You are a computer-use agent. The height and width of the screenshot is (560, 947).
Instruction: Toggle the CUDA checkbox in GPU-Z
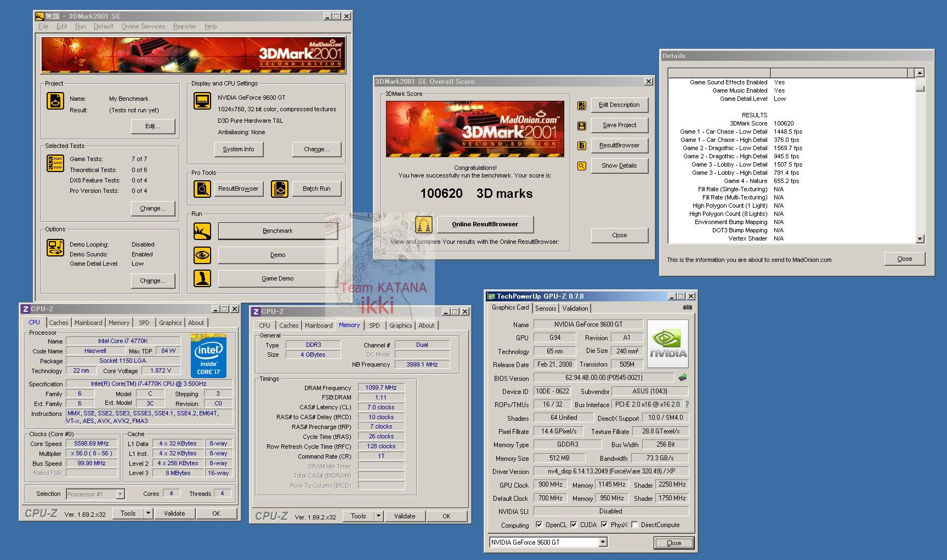point(574,525)
